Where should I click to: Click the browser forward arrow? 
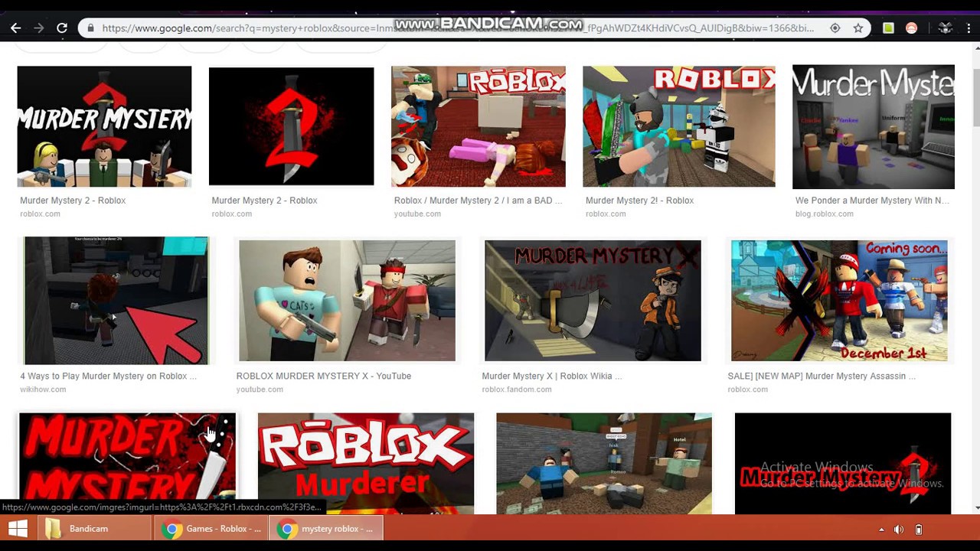click(38, 28)
